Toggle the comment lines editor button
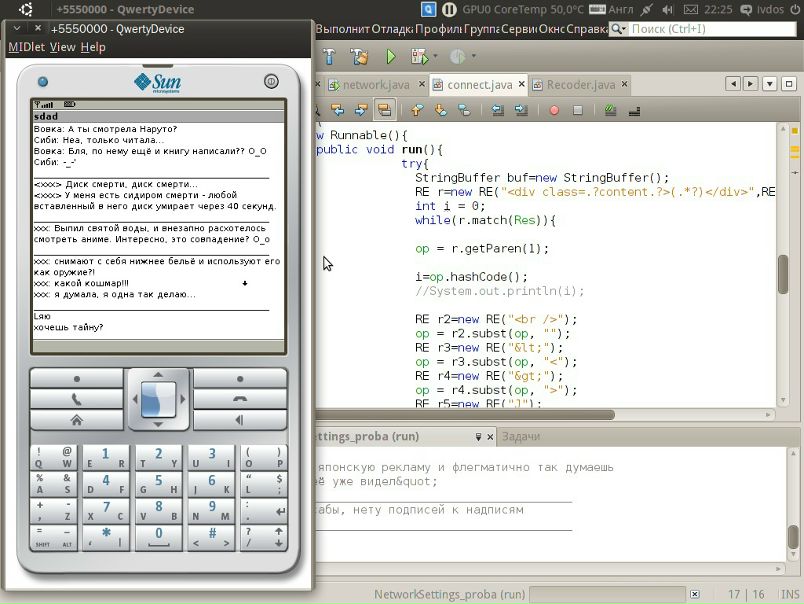 point(609,110)
